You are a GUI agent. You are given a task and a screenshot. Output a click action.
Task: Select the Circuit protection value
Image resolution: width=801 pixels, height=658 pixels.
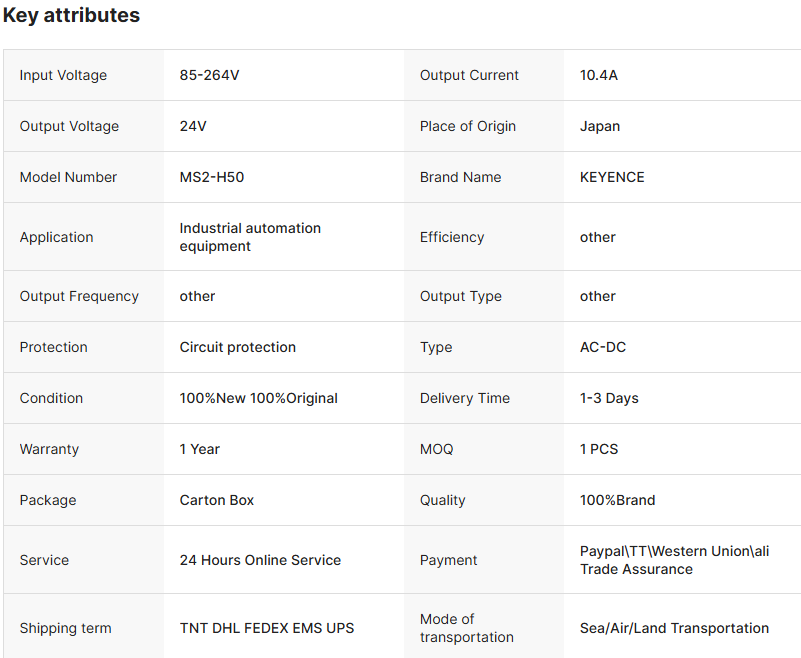238,347
